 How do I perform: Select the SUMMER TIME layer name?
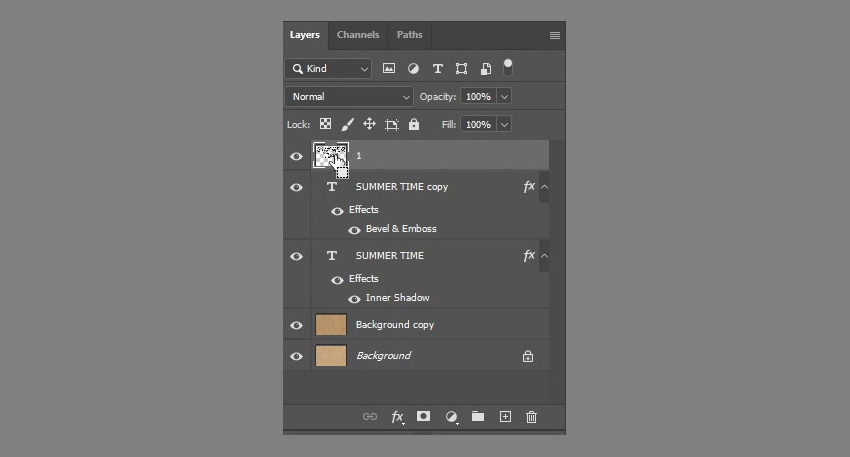pos(390,255)
